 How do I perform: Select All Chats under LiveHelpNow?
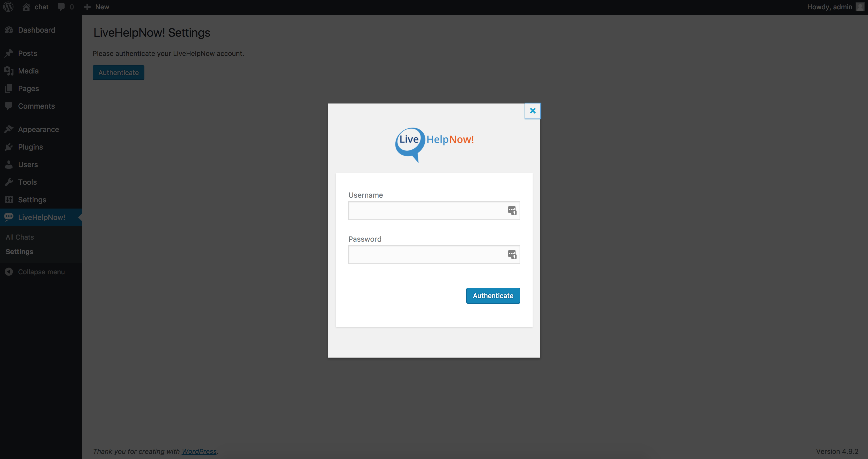pyautogui.click(x=19, y=236)
